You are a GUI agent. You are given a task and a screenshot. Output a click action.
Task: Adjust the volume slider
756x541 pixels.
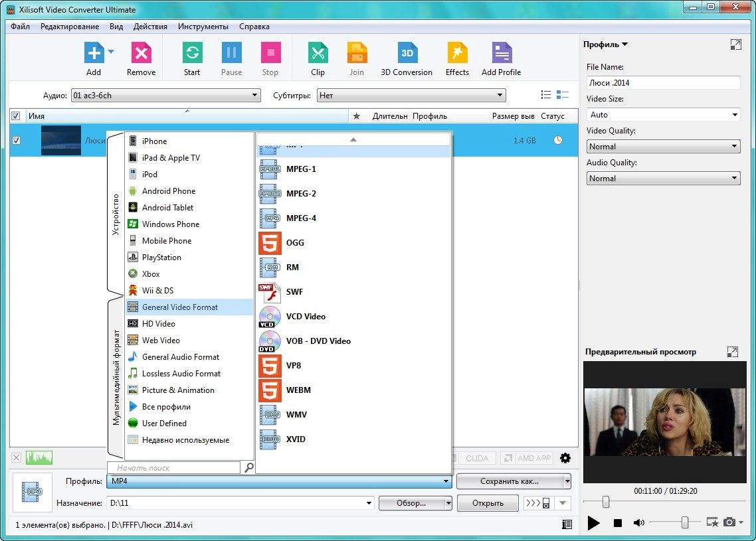(x=685, y=522)
